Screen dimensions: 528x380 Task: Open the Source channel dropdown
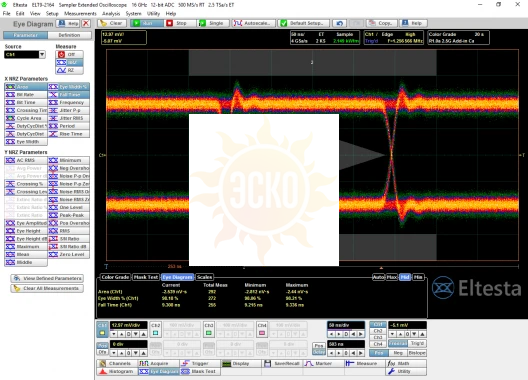[25, 55]
